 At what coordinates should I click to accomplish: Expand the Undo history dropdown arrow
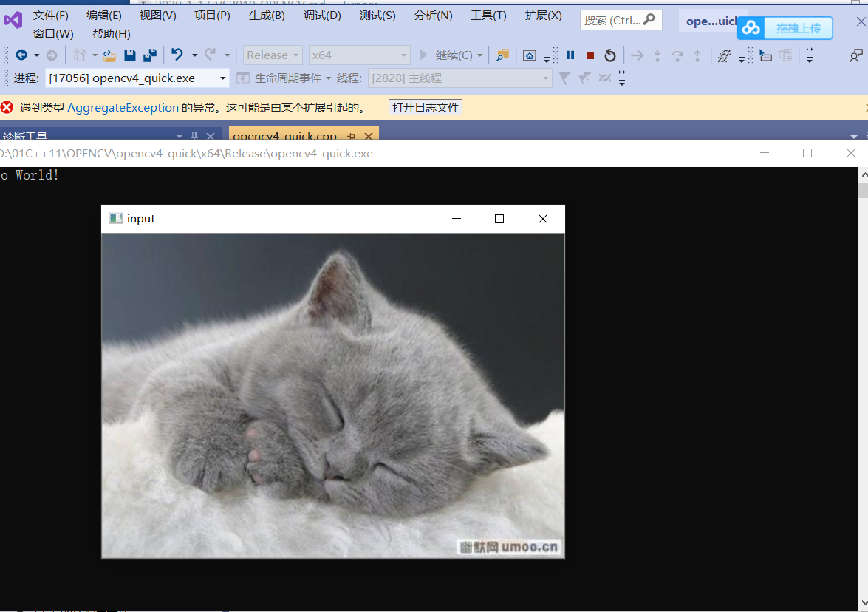pos(194,55)
